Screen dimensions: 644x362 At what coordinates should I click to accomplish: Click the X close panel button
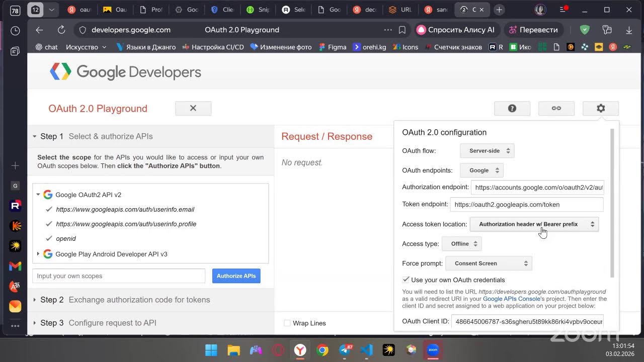(193, 108)
